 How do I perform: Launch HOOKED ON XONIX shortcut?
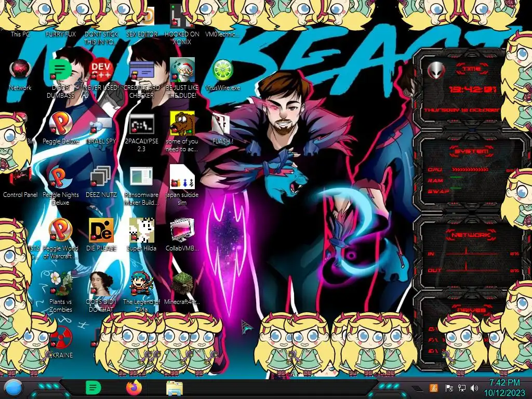pyautogui.click(x=182, y=24)
